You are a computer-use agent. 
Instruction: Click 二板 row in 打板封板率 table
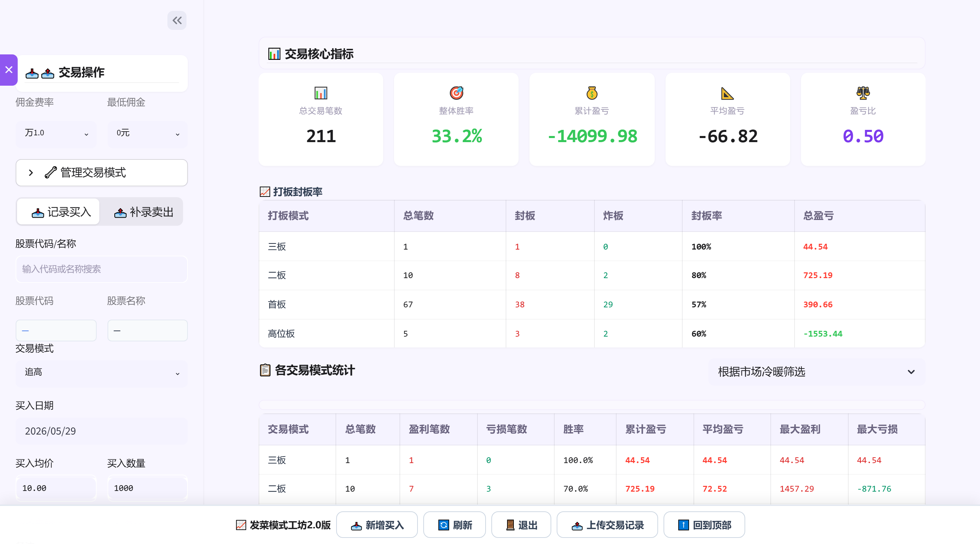click(x=592, y=275)
